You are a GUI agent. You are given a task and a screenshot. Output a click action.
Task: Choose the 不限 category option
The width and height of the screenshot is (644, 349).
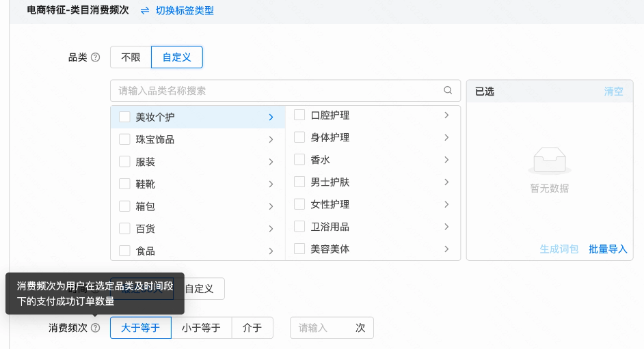coord(131,57)
